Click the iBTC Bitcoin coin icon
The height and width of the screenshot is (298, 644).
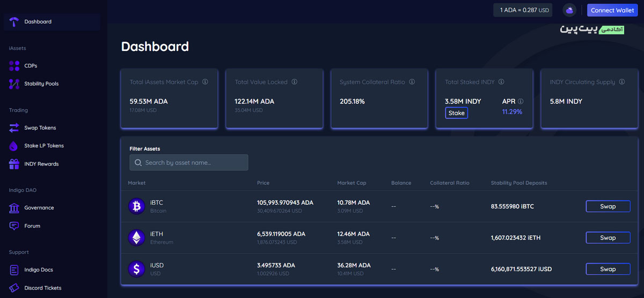[x=137, y=206]
